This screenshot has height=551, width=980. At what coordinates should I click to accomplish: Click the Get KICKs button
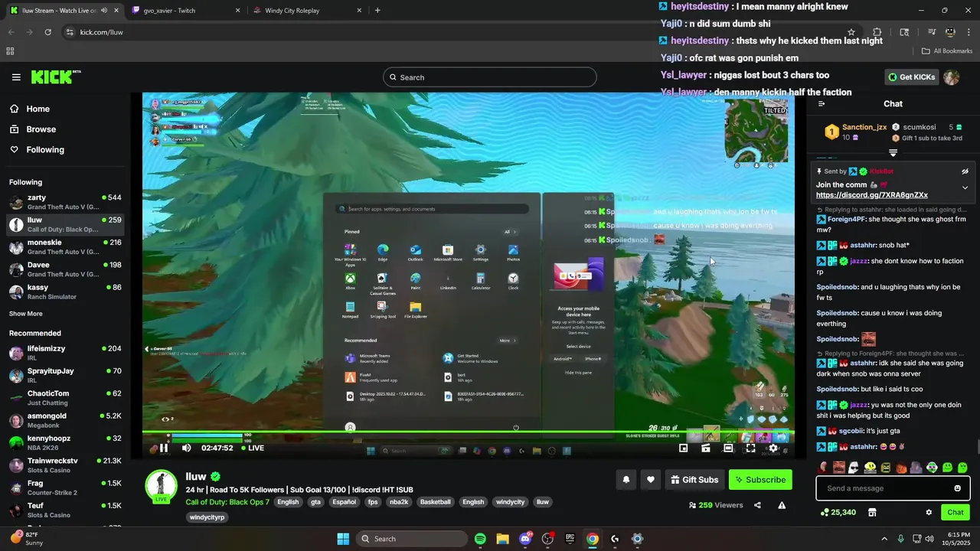pyautogui.click(x=911, y=77)
